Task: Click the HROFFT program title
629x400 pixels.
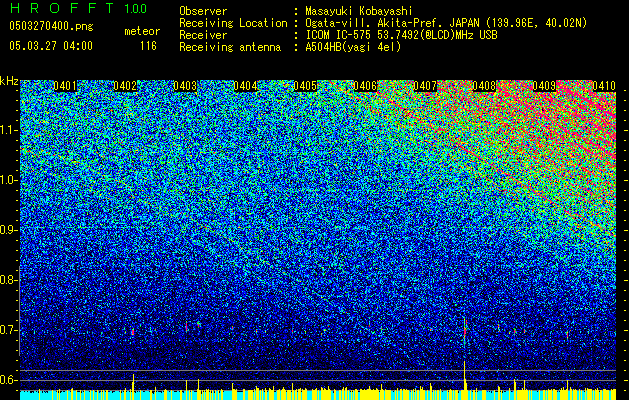Action: pos(62,8)
